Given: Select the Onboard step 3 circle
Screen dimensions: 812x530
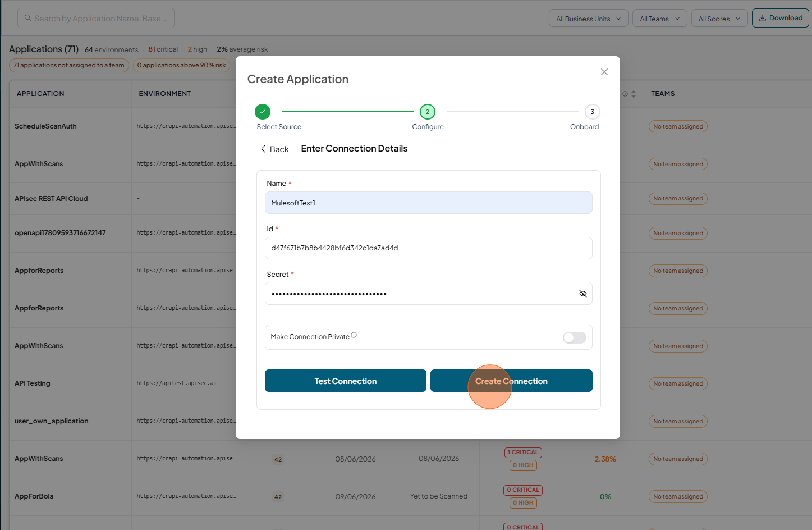Looking at the screenshot, I should [593, 112].
